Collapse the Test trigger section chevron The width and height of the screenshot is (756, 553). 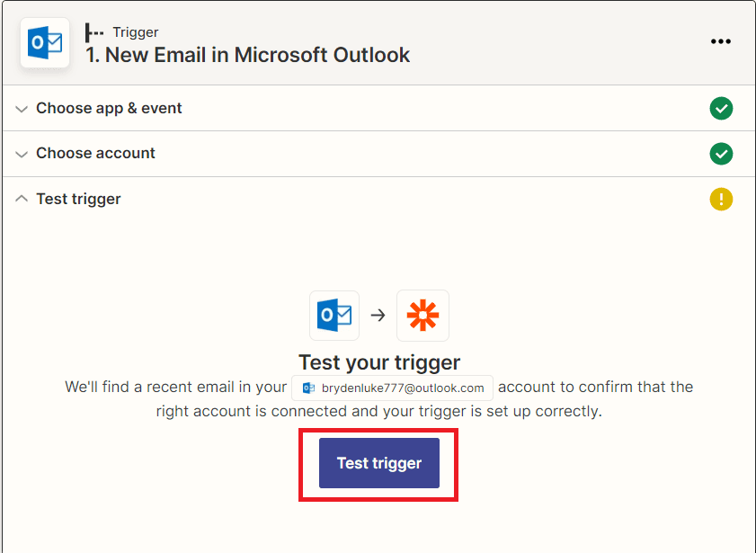click(22, 200)
